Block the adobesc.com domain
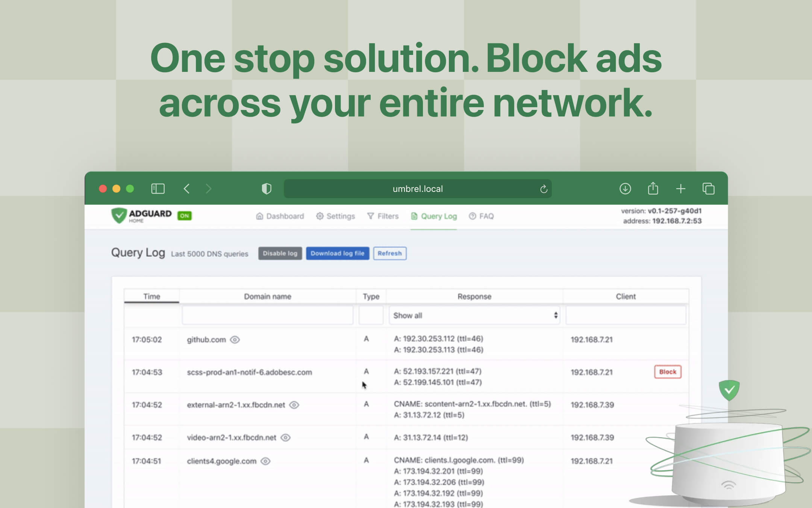Screen dimensions: 812x508 [668, 372]
